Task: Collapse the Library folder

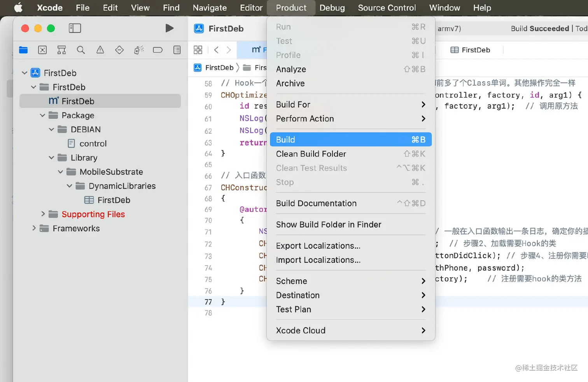Action: 51,158
